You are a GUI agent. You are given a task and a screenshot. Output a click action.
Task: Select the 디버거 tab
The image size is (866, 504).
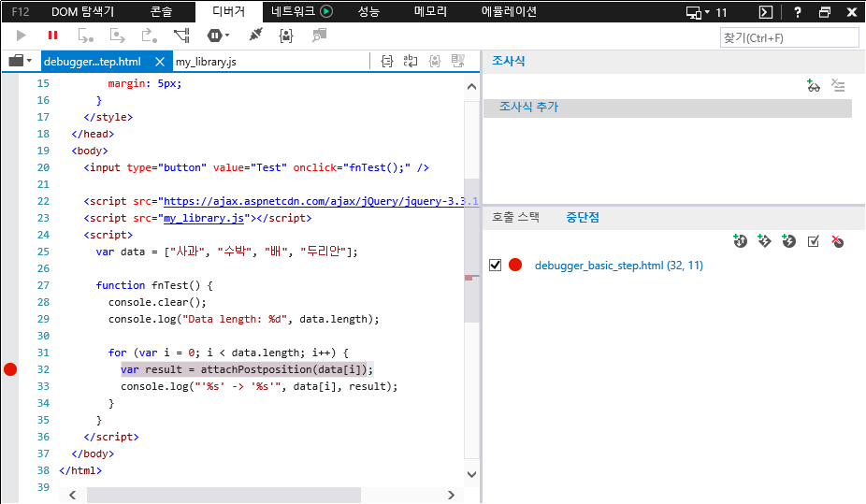coord(228,11)
